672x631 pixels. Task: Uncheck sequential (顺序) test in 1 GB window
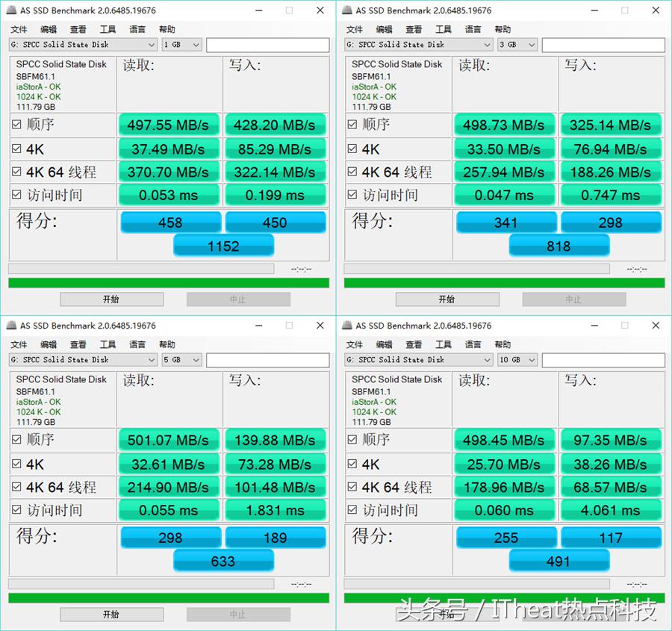tap(16, 124)
